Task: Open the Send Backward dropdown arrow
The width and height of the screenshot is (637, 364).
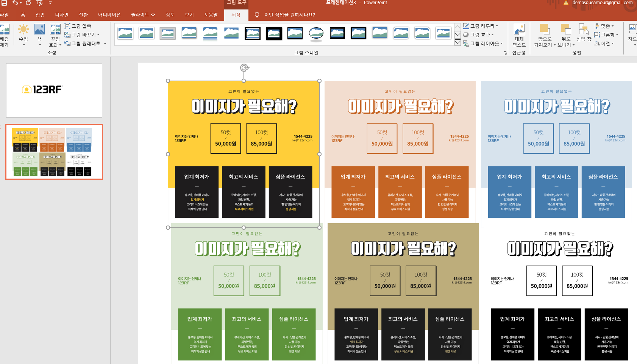Action: [573, 45]
